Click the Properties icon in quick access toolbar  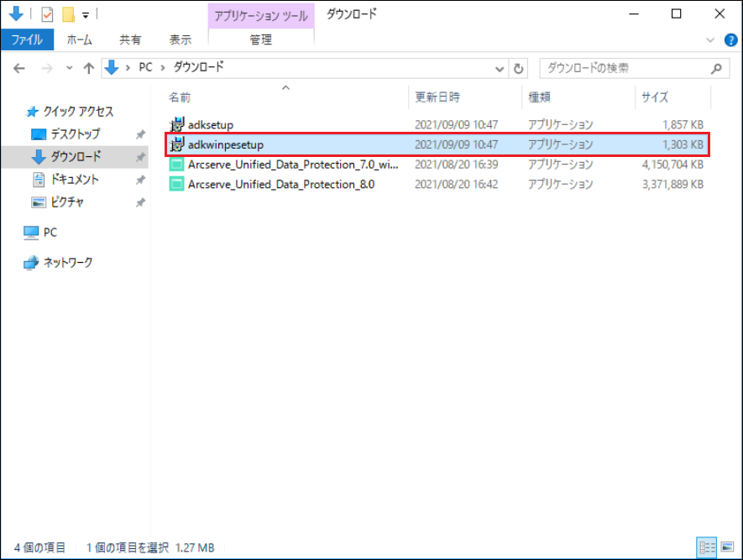[47, 14]
